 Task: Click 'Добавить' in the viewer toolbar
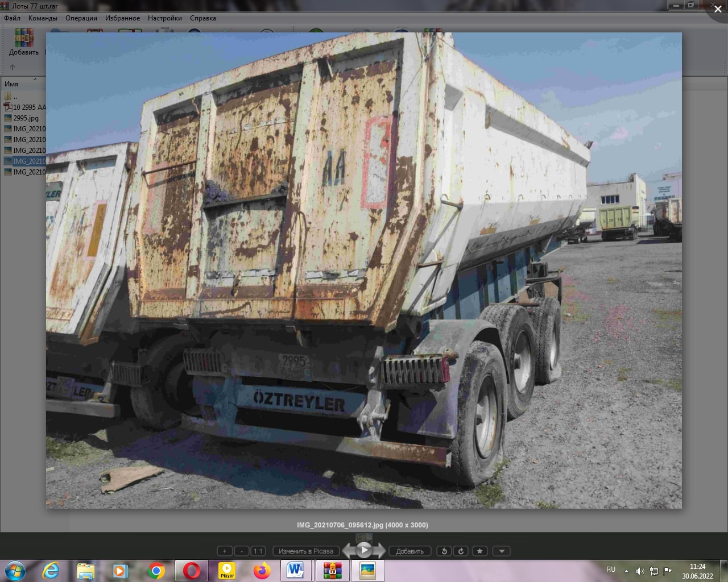pos(409,551)
